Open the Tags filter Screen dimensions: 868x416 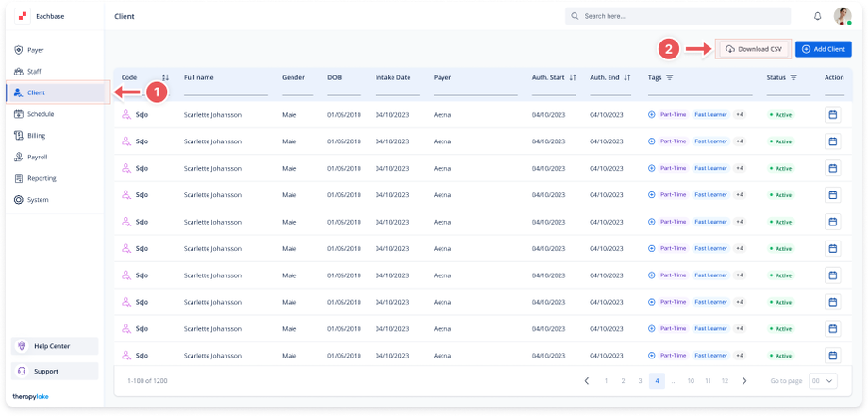pos(669,77)
